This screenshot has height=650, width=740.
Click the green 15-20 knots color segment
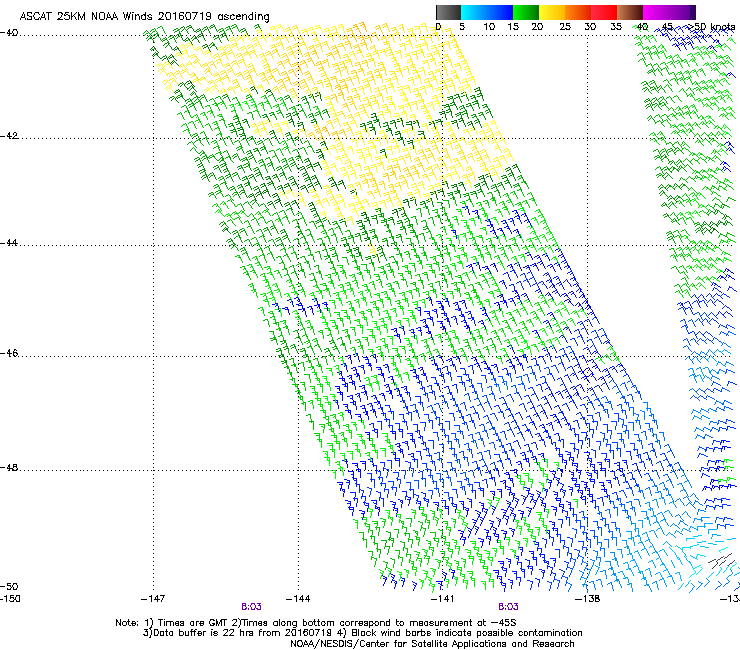coord(526,12)
